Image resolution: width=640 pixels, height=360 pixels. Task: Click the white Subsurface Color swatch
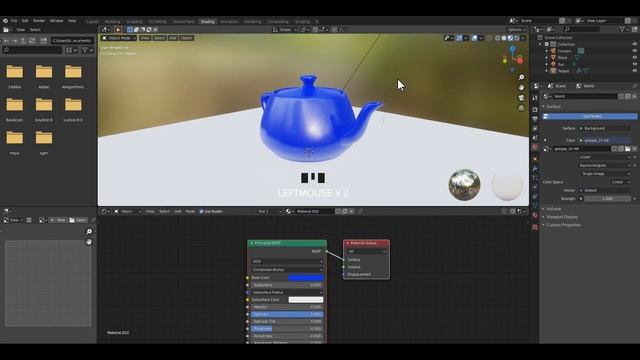306,300
